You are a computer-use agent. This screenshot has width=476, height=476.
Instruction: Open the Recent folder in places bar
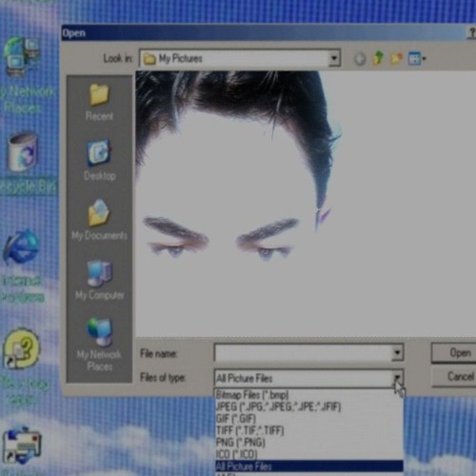tap(99, 102)
